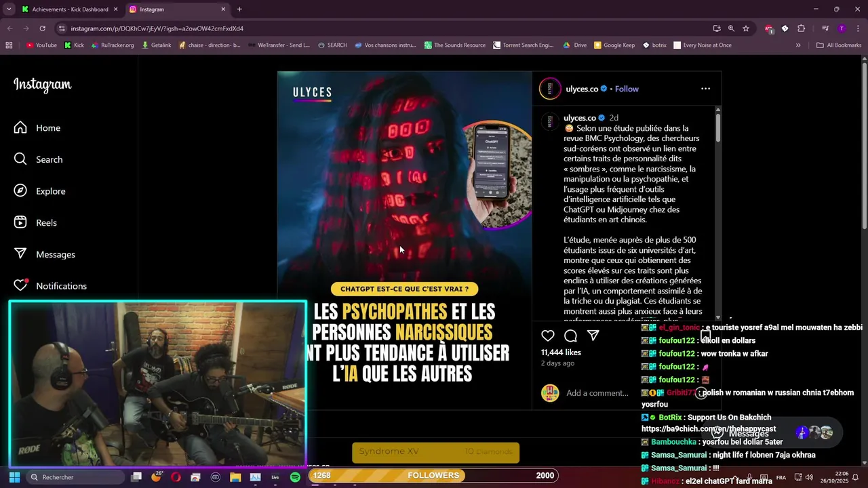Open Spotify from the taskbar
Screen dimensions: 868x488
(295, 477)
